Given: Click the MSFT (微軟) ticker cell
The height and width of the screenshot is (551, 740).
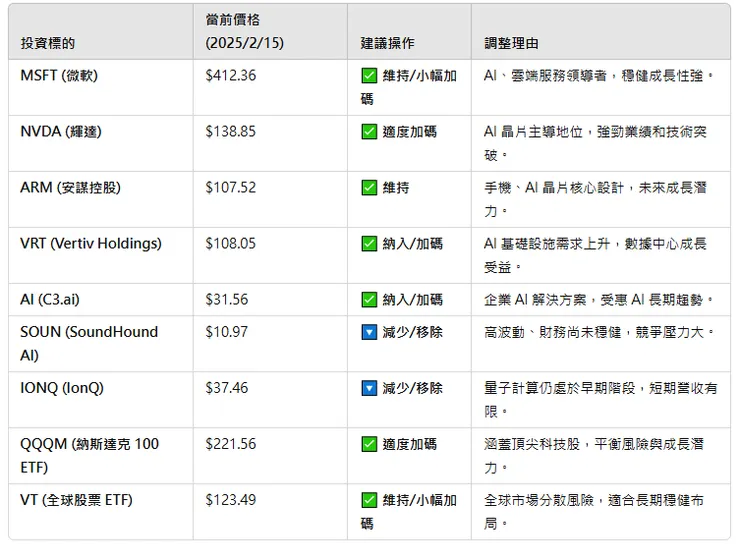Looking at the screenshot, I should [59, 75].
